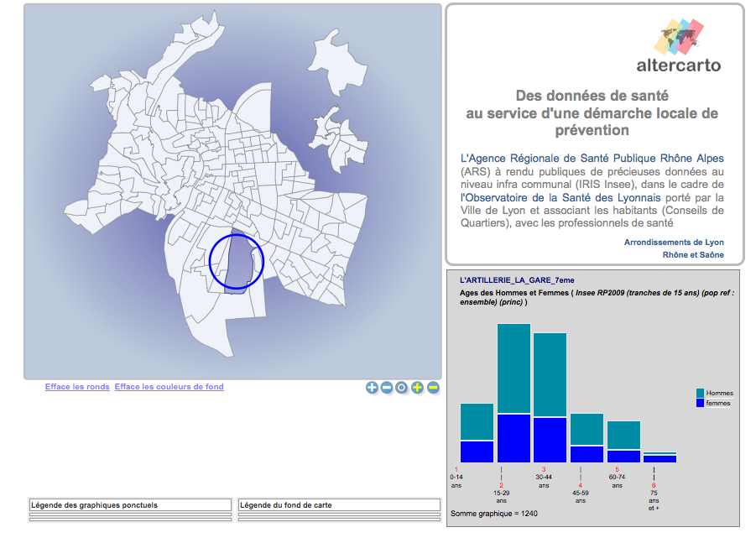Click the white minus zoom icon

point(387,388)
